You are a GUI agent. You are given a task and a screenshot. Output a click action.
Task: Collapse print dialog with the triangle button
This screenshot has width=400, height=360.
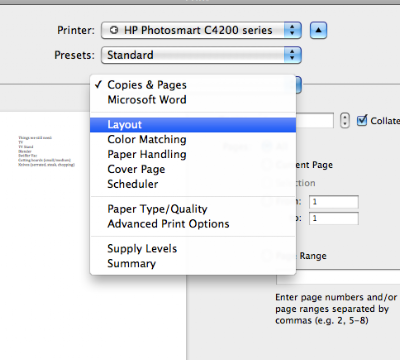[x=318, y=30]
